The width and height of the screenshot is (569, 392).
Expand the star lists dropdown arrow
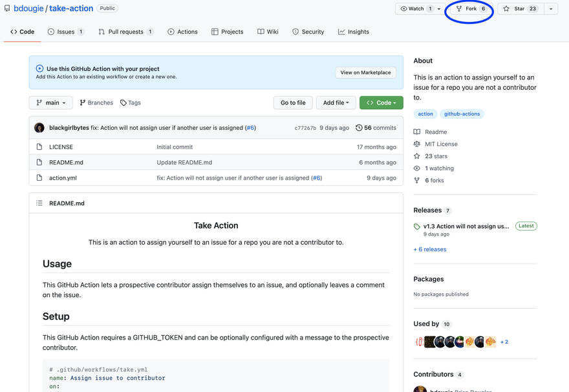coord(551,9)
